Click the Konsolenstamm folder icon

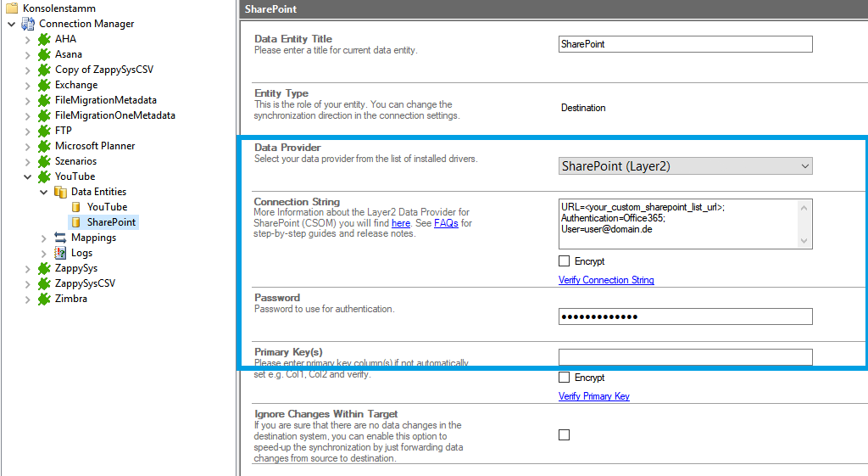coord(12,8)
